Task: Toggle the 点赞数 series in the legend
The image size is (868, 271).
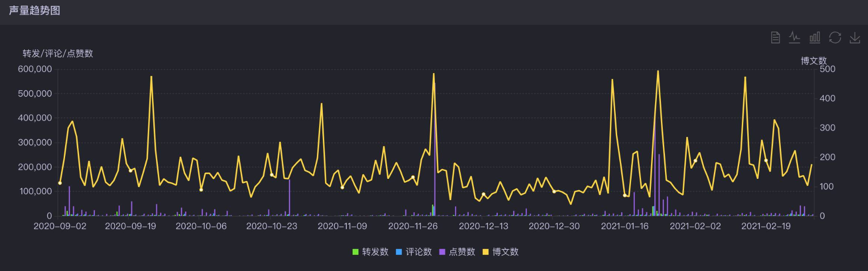Action: 457,252
